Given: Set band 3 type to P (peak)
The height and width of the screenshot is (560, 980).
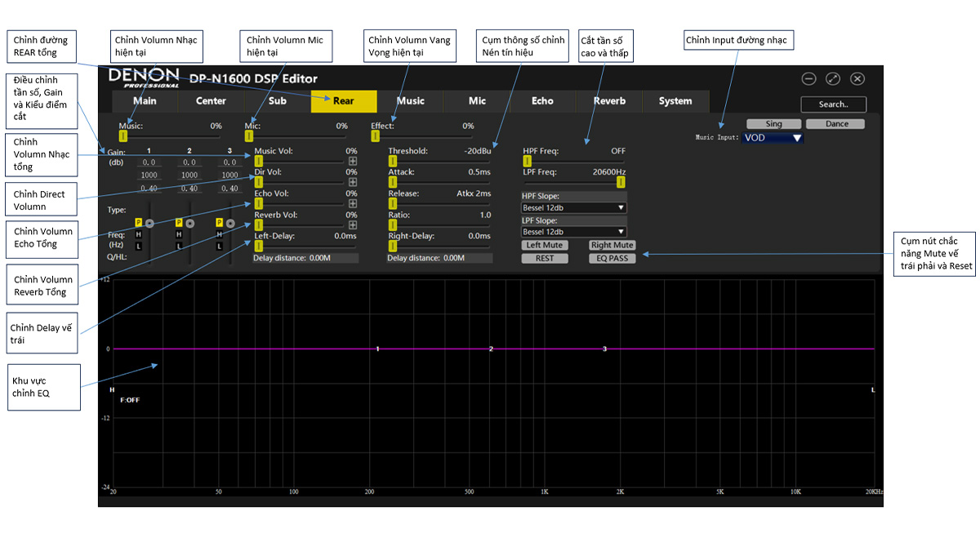Looking at the screenshot, I should point(219,222).
